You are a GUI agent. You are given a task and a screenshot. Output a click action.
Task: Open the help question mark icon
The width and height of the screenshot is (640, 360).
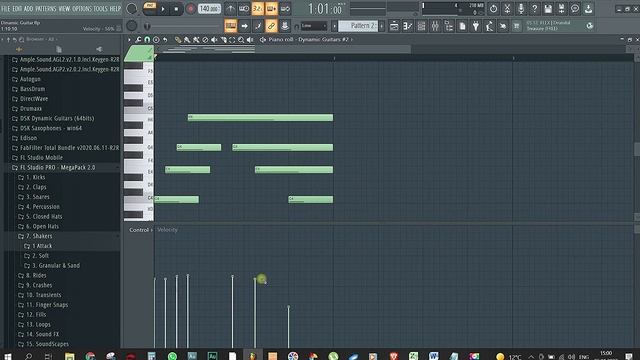pyautogui.click(x=534, y=9)
